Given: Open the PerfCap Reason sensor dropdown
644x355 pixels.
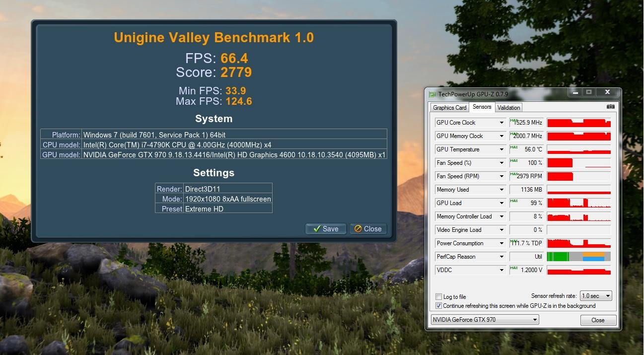Looking at the screenshot, I should (501, 257).
